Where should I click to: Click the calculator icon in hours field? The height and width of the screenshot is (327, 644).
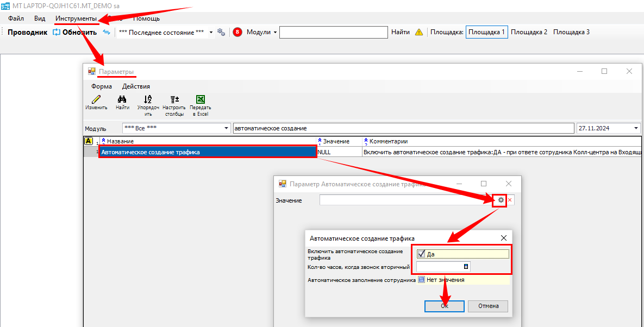coord(466,267)
